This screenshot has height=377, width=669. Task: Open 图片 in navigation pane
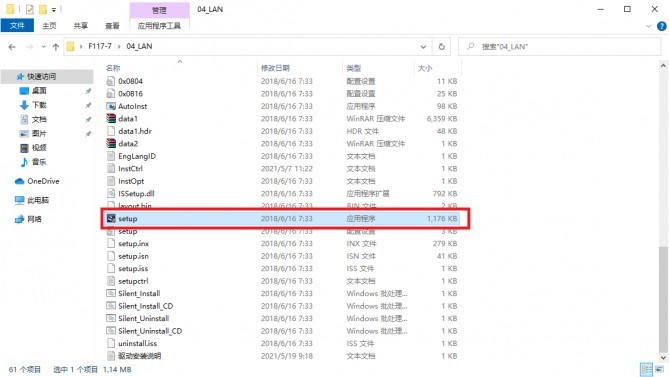[39, 133]
